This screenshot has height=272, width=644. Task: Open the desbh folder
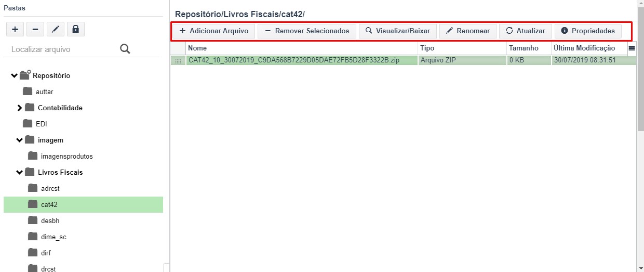pos(50,221)
